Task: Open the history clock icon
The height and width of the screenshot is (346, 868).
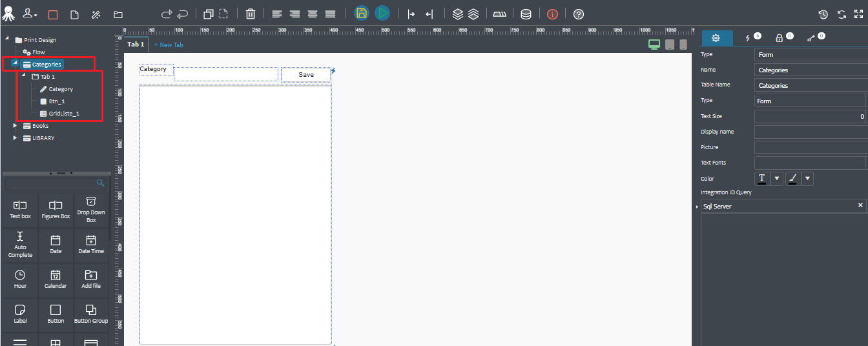Action: pos(823,14)
